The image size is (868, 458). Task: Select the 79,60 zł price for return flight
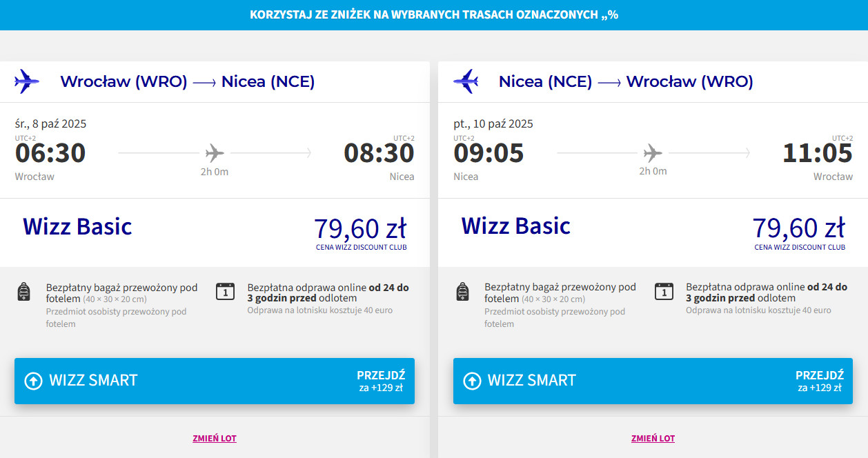[x=799, y=228]
